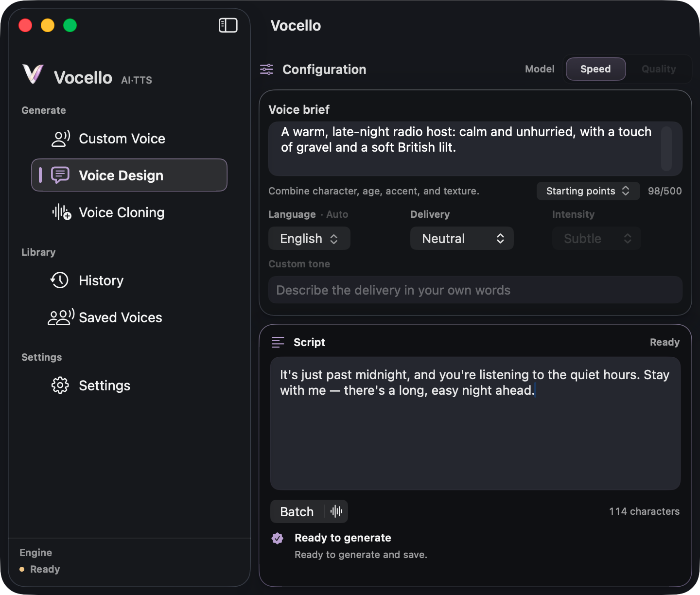
Task: Click the Vocello window title
Action: coord(296,26)
